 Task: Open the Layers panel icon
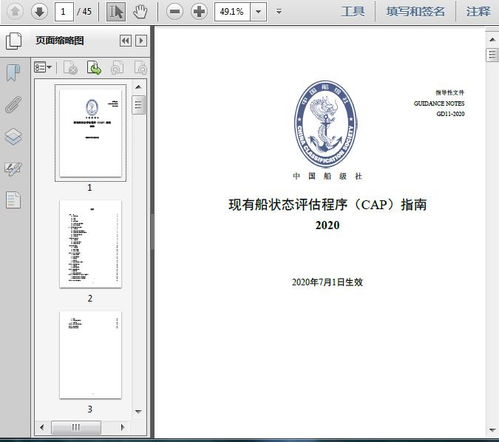pyautogui.click(x=14, y=136)
